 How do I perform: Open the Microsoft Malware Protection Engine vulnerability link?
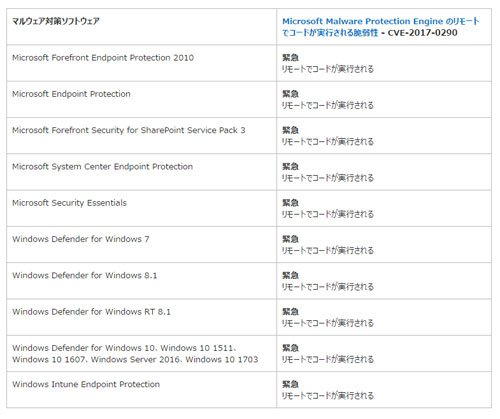(380, 27)
